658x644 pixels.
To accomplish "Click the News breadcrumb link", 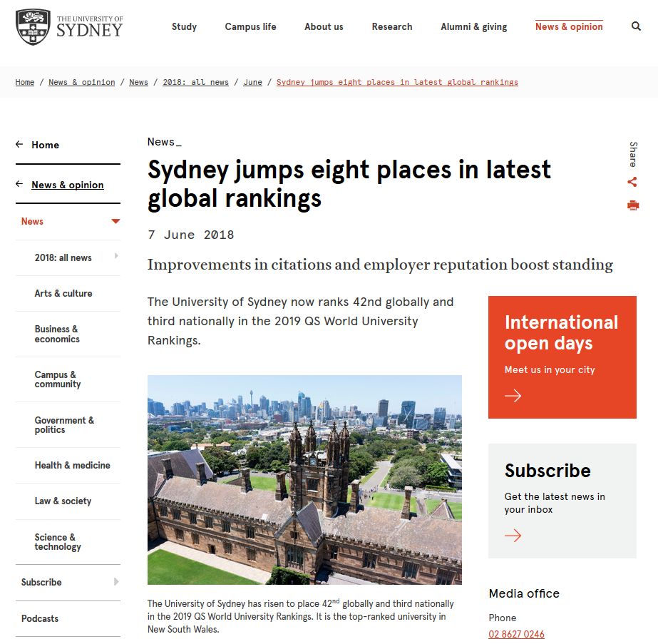I will click(x=138, y=82).
